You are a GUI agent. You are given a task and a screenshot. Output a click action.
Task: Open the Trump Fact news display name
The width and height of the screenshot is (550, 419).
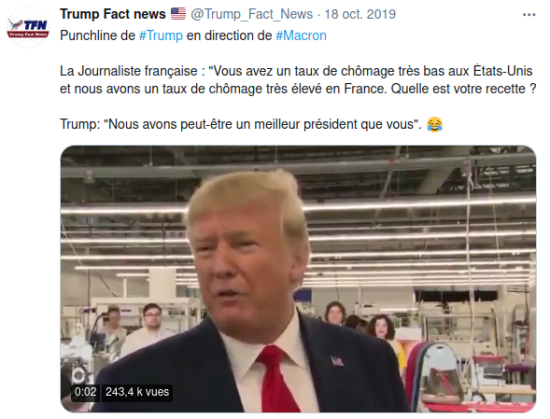[x=113, y=14]
